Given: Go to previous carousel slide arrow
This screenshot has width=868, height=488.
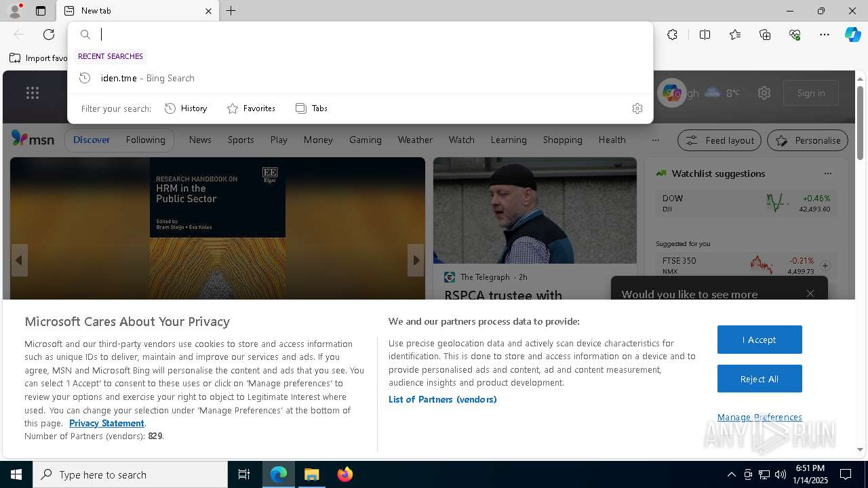Looking at the screenshot, I should pos(19,260).
